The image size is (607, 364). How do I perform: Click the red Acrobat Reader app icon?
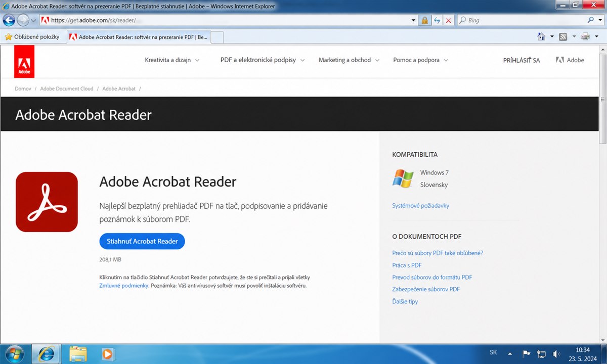pyautogui.click(x=47, y=202)
